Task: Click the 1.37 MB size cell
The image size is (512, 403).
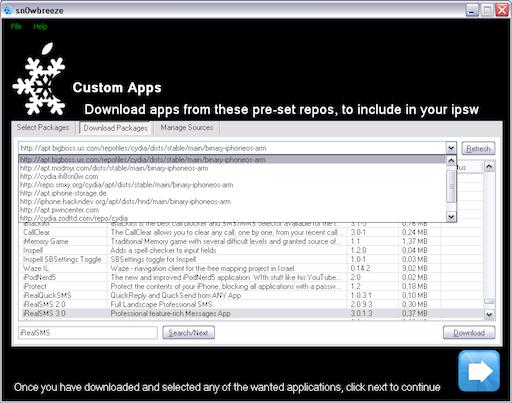Action: click(415, 241)
